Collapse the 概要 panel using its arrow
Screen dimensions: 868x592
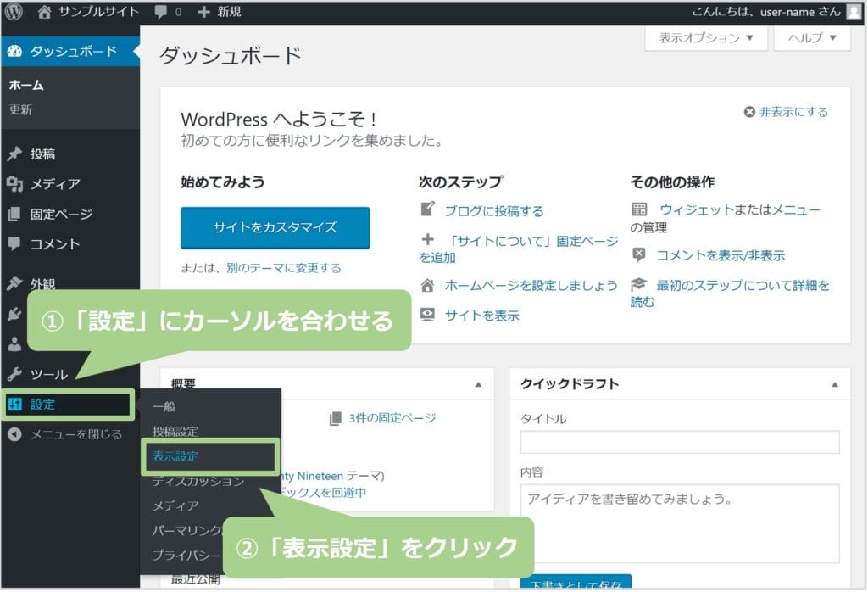478,384
